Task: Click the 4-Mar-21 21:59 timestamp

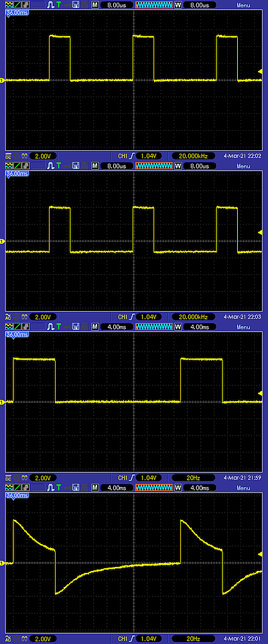Action: 242,478
